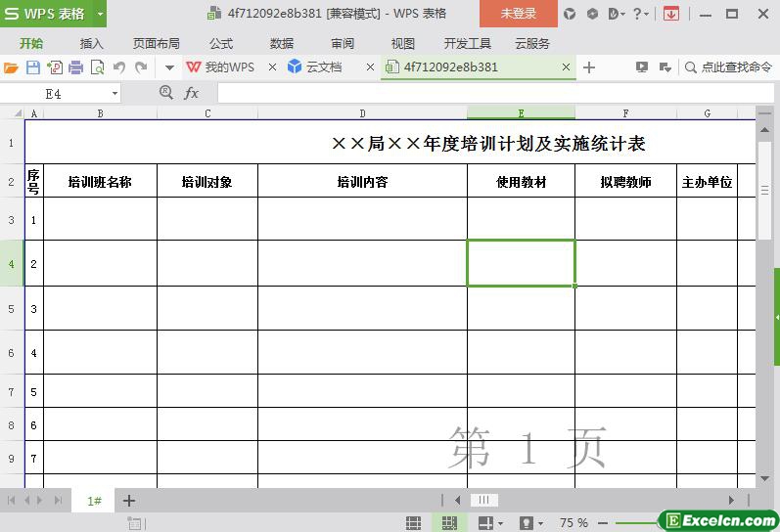This screenshot has width=780, height=532.
Task: Click the fx insert function icon
Action: click(192, 93)
